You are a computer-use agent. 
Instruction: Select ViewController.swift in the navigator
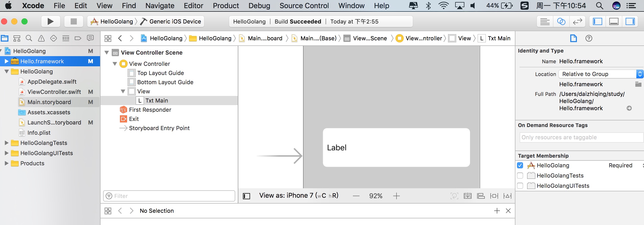coord(54,92)
